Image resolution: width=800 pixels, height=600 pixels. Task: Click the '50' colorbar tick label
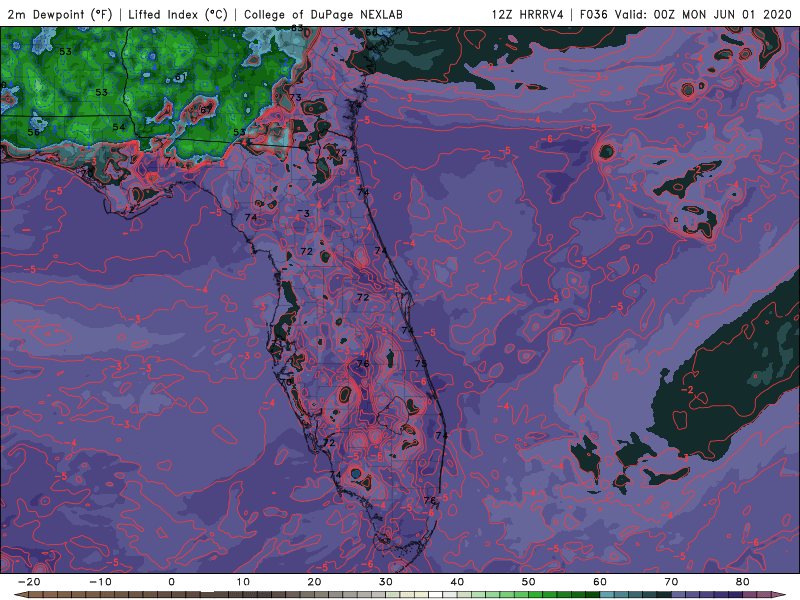click(x=529, y=582)
